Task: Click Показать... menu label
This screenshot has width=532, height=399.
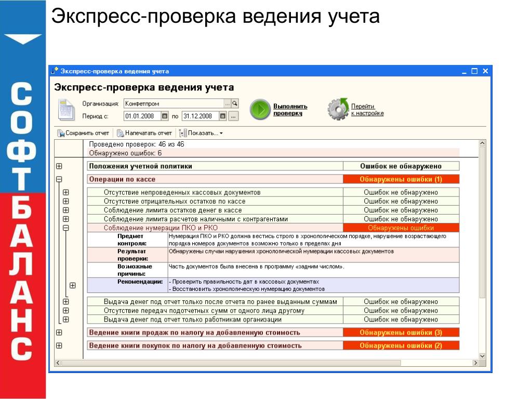Action: [x=203, y=133]
